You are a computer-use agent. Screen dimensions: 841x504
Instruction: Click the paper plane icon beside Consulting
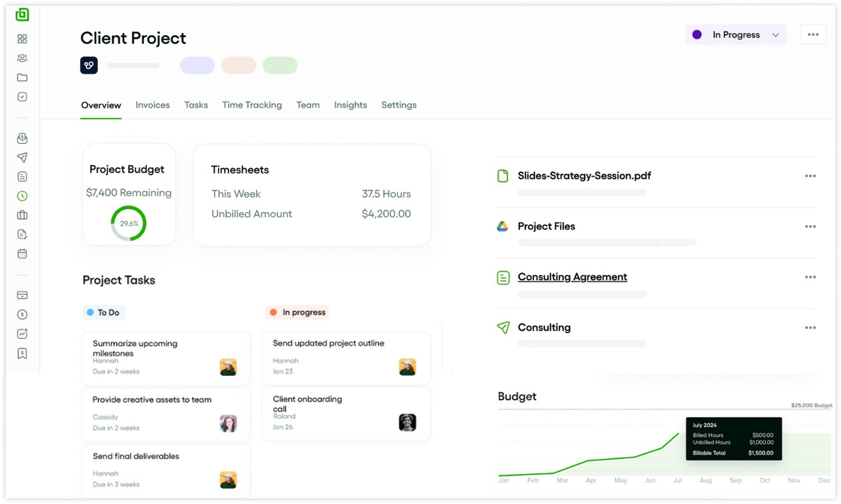coord(503,327)
